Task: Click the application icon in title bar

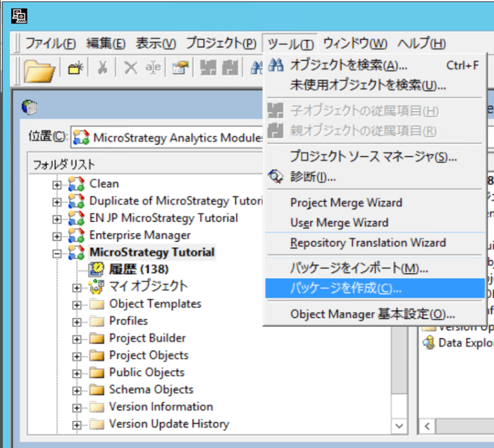Action: click(19, 16)
